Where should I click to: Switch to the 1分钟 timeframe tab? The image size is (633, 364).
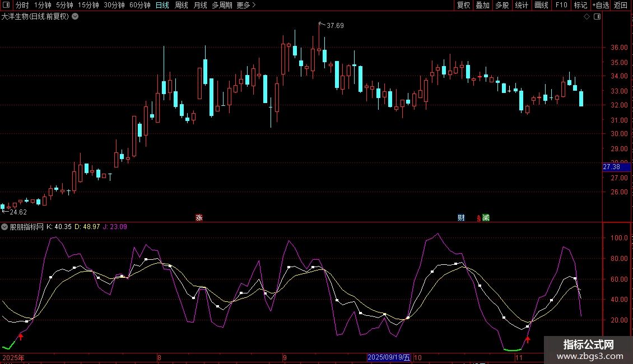coord(43,5)
